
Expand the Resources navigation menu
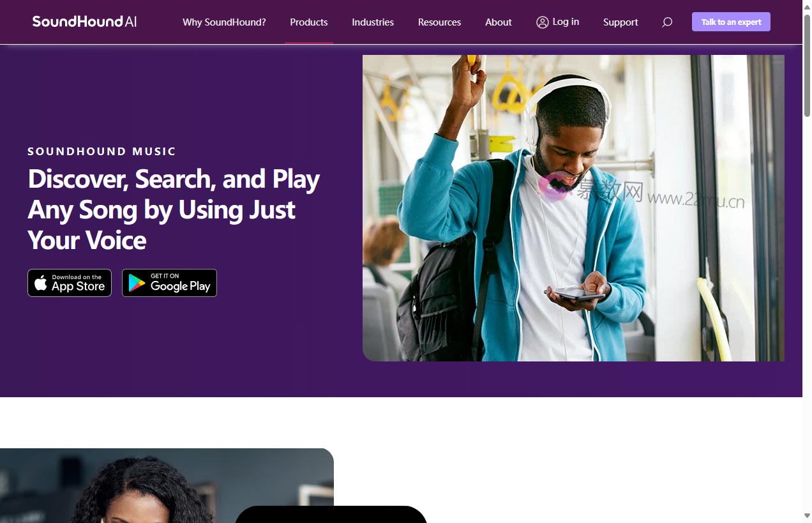[439, 22]
